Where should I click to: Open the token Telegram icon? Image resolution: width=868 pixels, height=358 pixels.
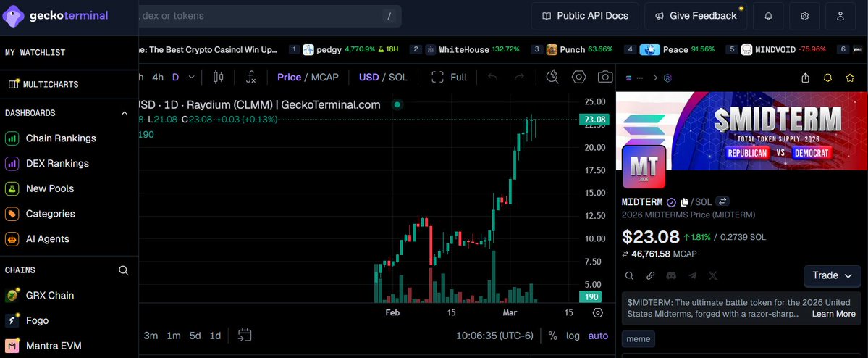693,275
